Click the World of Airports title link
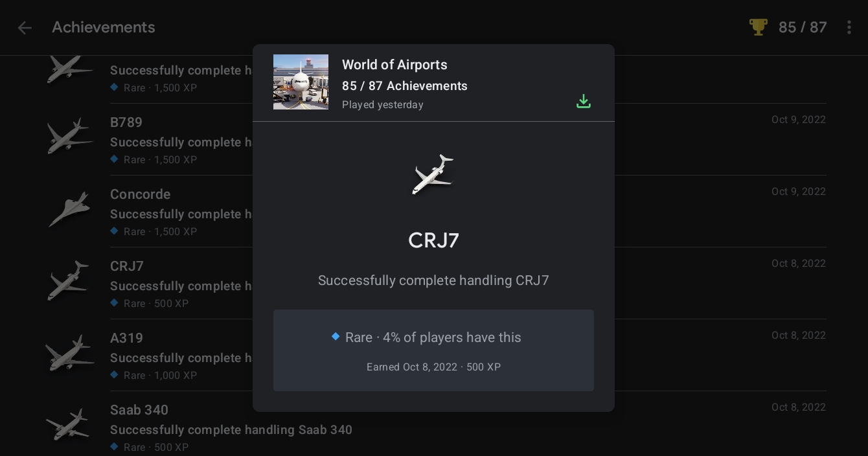The image size is (868, 456). (394, 65)
